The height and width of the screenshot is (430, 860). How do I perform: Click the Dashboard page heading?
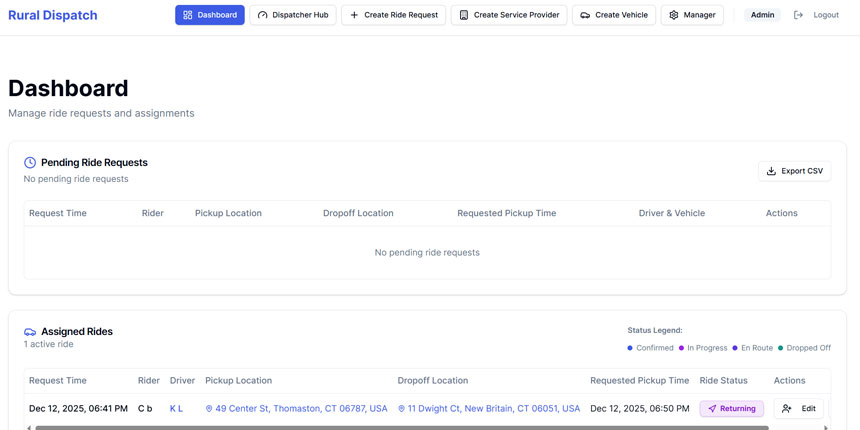[x=69, y=89]
